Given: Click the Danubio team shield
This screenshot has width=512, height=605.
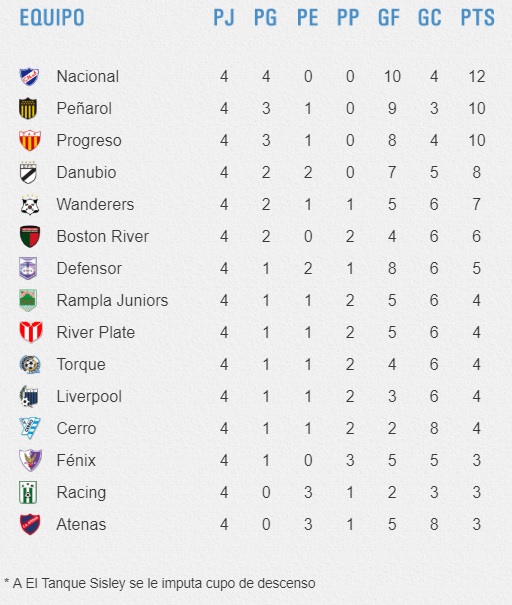Looking at the screenshot, I should click(28, 172).
